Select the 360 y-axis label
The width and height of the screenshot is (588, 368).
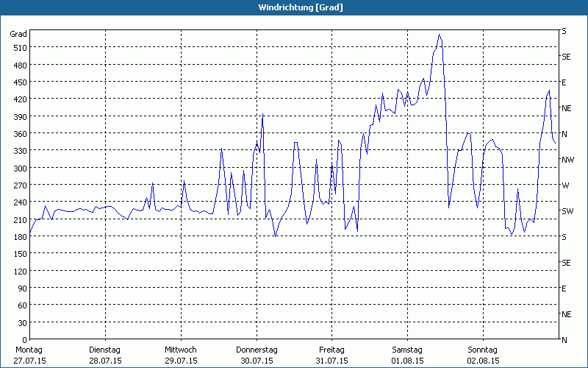(20, 134)
